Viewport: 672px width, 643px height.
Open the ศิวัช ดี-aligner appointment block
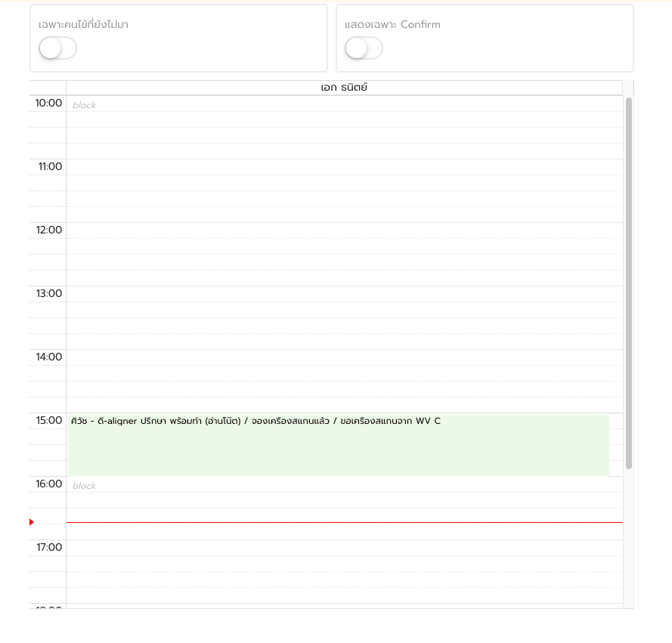tap(338, 444)
